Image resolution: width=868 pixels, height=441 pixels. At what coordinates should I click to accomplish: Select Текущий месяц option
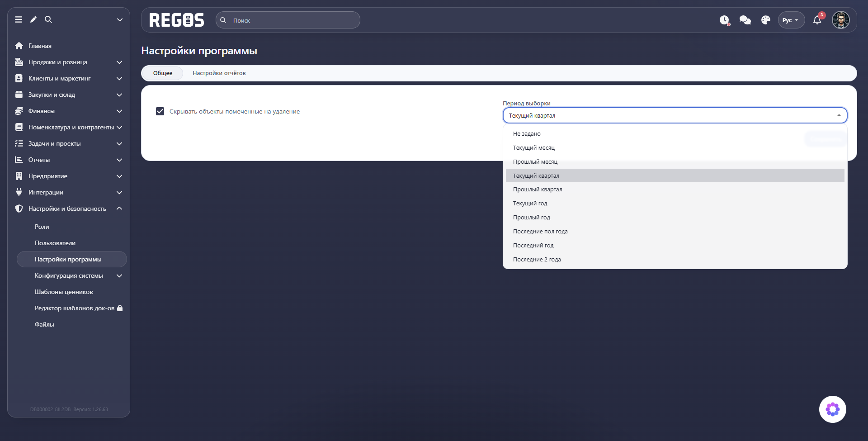coord(675,147)
